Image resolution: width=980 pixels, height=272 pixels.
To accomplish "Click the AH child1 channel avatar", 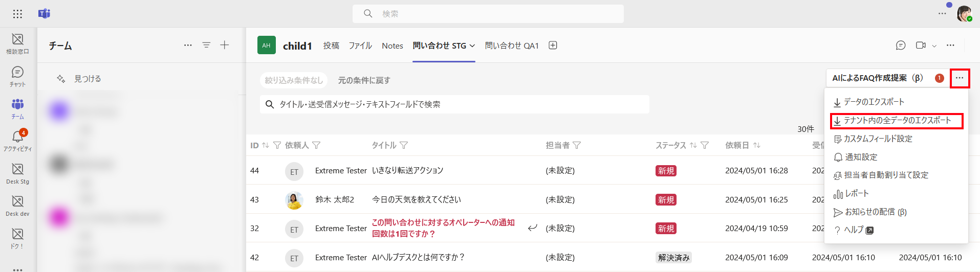I will 266,45.
